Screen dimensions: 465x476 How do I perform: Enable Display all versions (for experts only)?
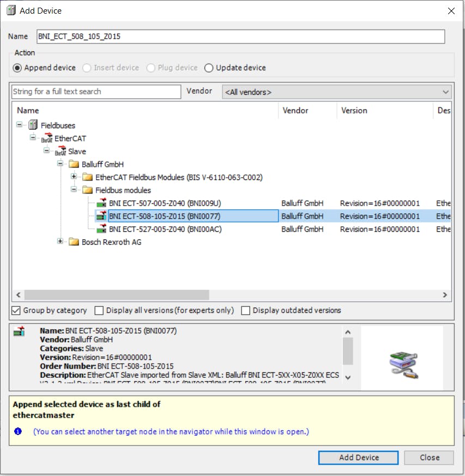pos(99,311)
